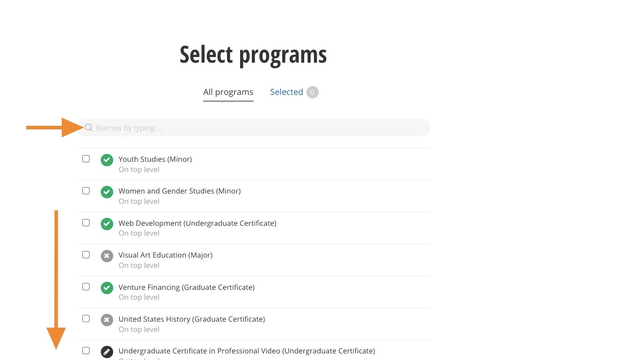Screen dimensions: 644x360
Task: Click green check icon beside Youth Studies
Action: pos(107,160)
